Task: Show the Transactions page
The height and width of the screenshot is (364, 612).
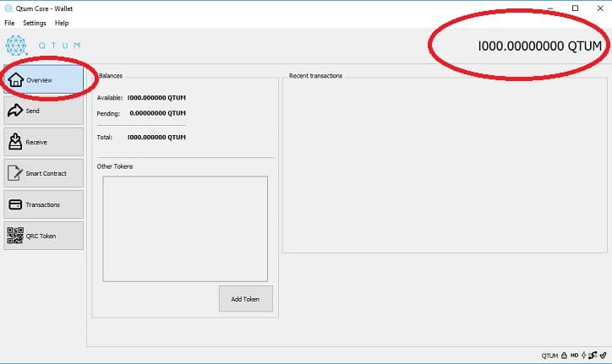Action: coord(43,204)
